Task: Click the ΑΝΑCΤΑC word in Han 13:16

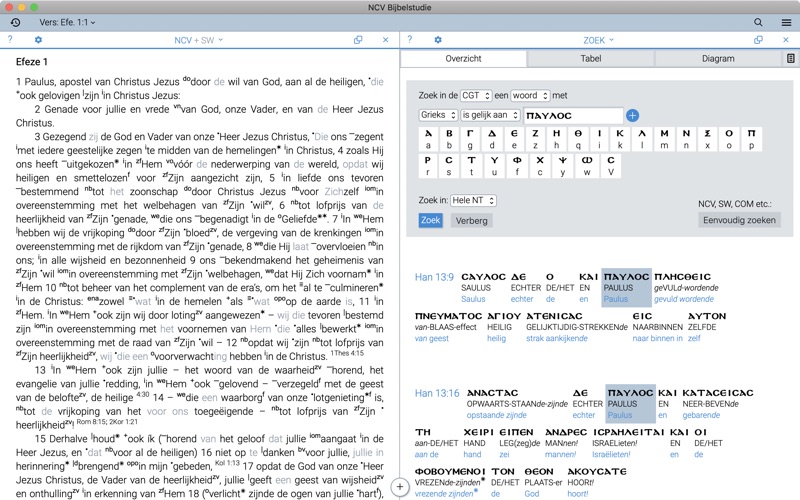Action: pos(492,393)
